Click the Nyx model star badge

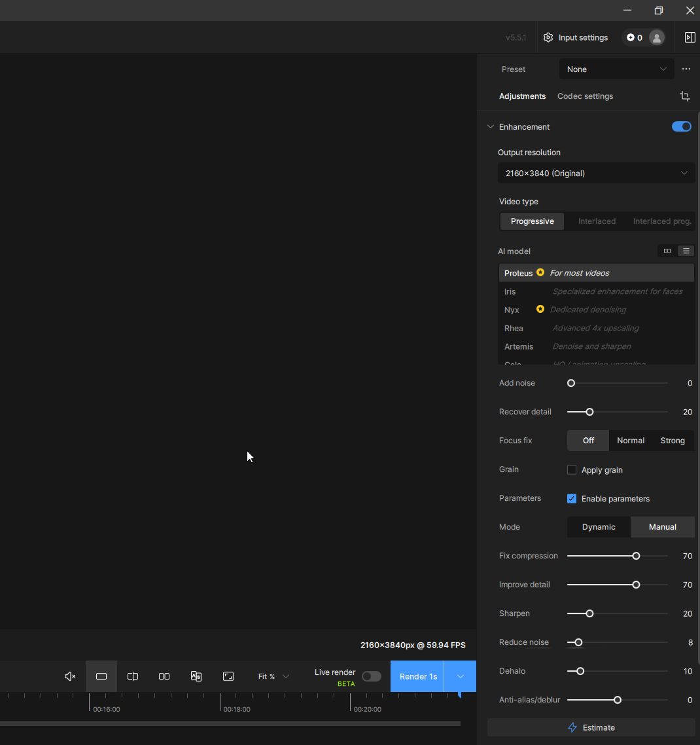(540, 309)
